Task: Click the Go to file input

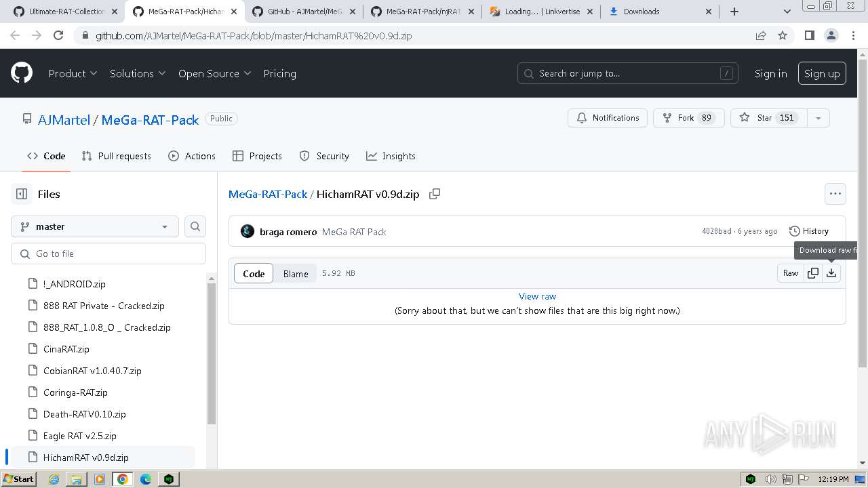Action: [x=108, y=253]
